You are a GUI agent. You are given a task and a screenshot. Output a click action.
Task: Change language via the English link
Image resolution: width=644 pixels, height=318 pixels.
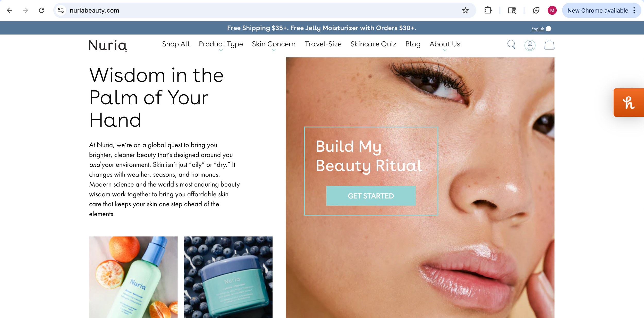pos(538,29)
